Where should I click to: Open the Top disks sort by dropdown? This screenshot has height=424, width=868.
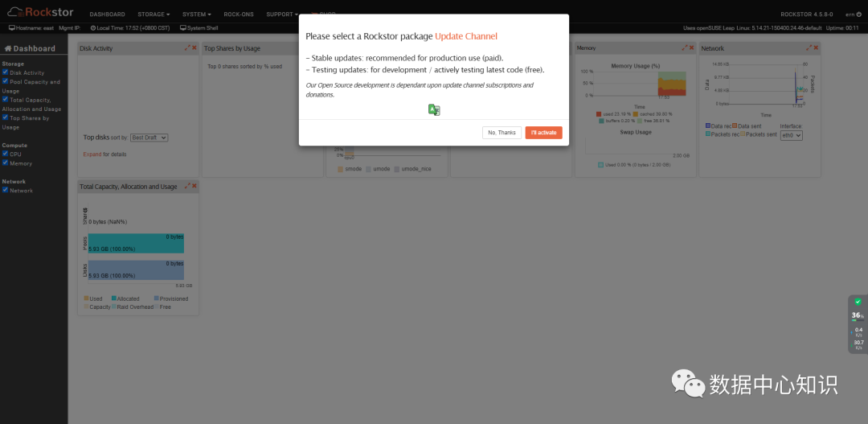(149, 138)
